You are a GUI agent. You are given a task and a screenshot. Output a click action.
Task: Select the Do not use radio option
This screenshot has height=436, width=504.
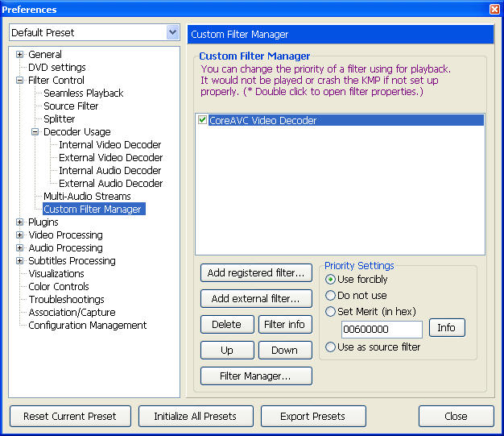[330, 296]
